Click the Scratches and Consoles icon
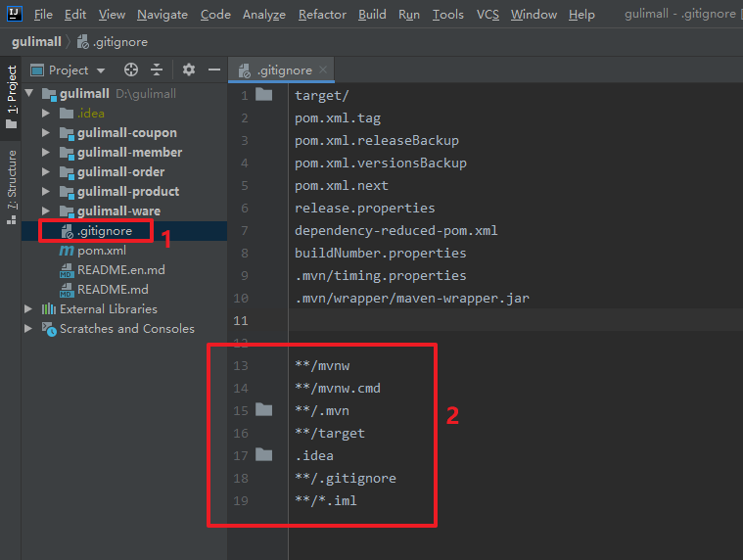 pyautogui.click(x=49, y=329)
